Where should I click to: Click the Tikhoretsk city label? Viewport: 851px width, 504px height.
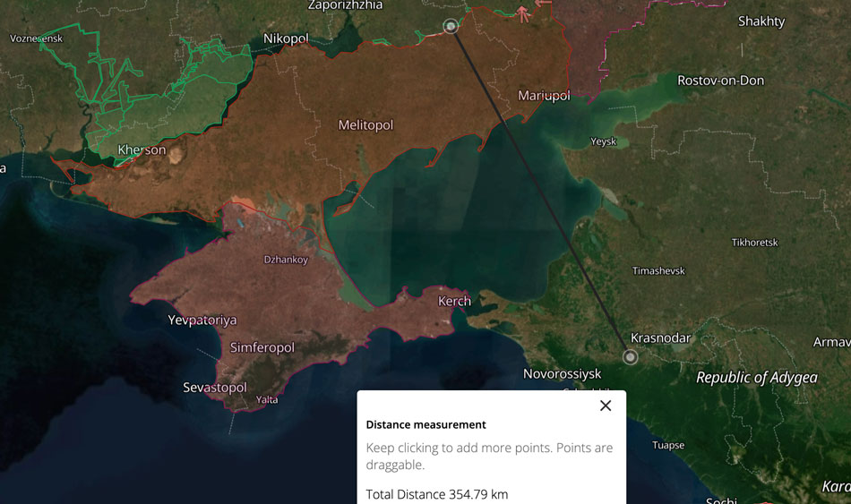(755, 243)
